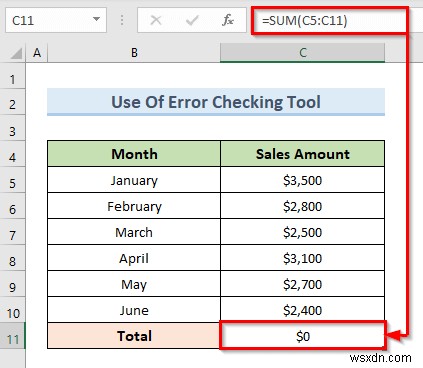Click the 'Sales Amount' header cell
The height and width of the screenshot is (368, 423).
(303, 154)
